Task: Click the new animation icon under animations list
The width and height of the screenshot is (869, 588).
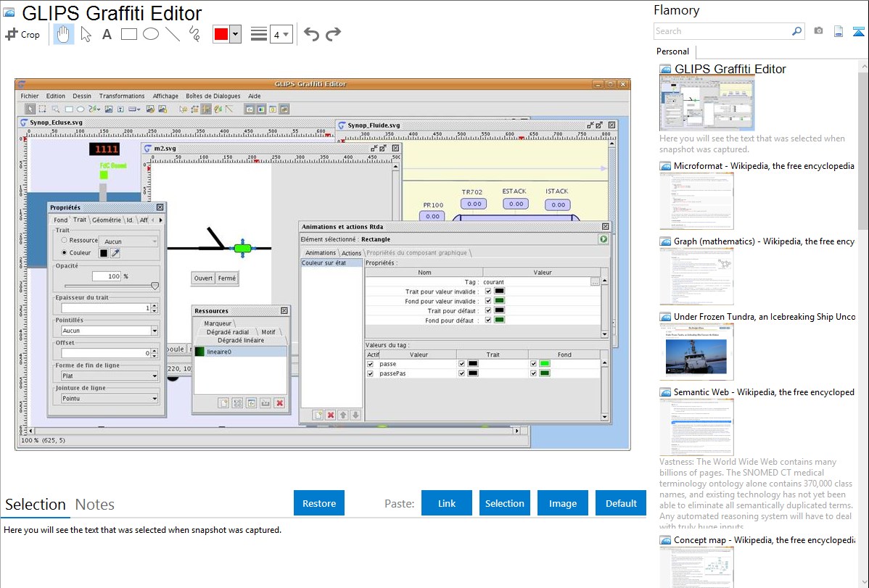Action: (x=318, y=415)
